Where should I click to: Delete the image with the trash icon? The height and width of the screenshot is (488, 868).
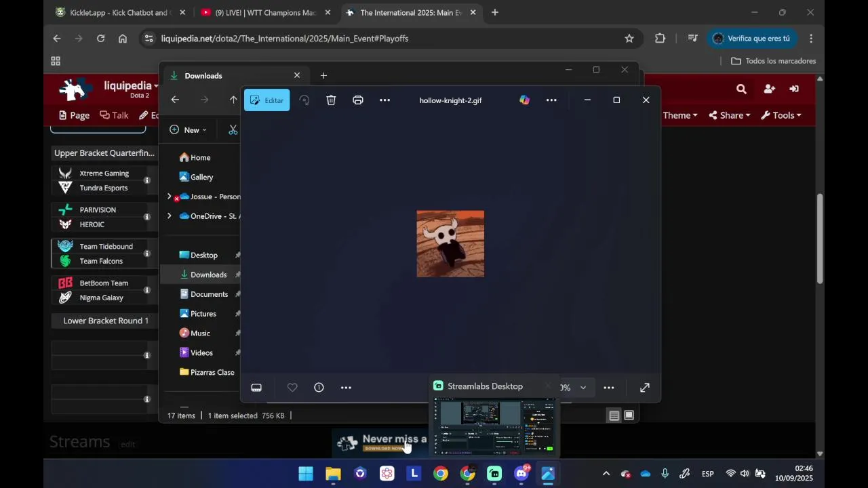pos(331,100)
